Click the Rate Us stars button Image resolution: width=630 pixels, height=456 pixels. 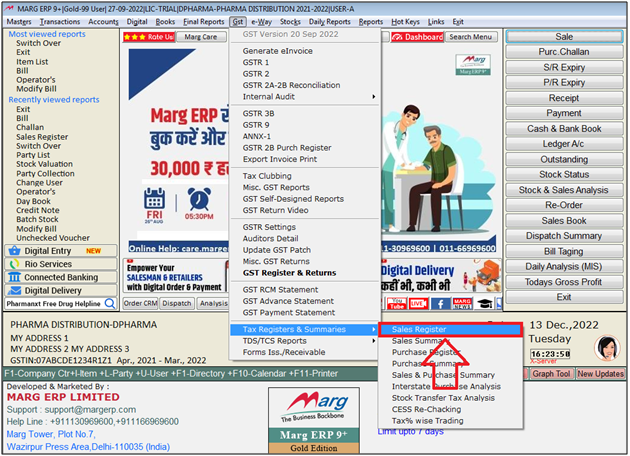point(149,37)
